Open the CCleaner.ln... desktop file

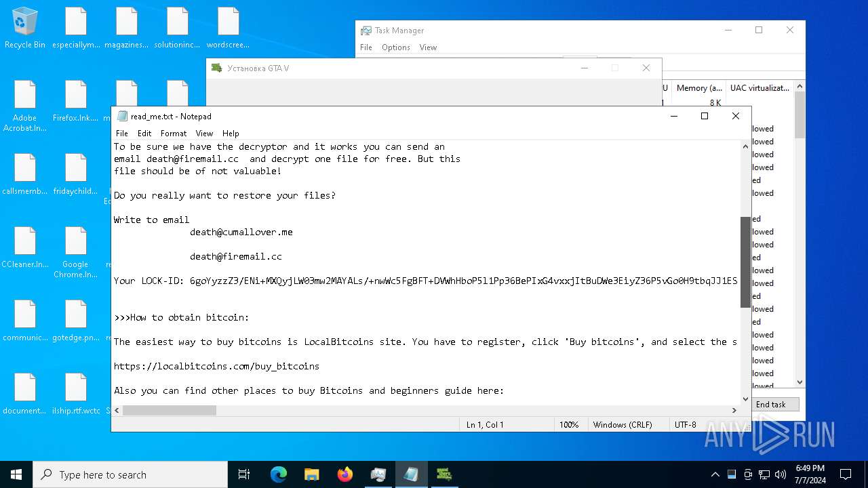[x=25, y=248]
